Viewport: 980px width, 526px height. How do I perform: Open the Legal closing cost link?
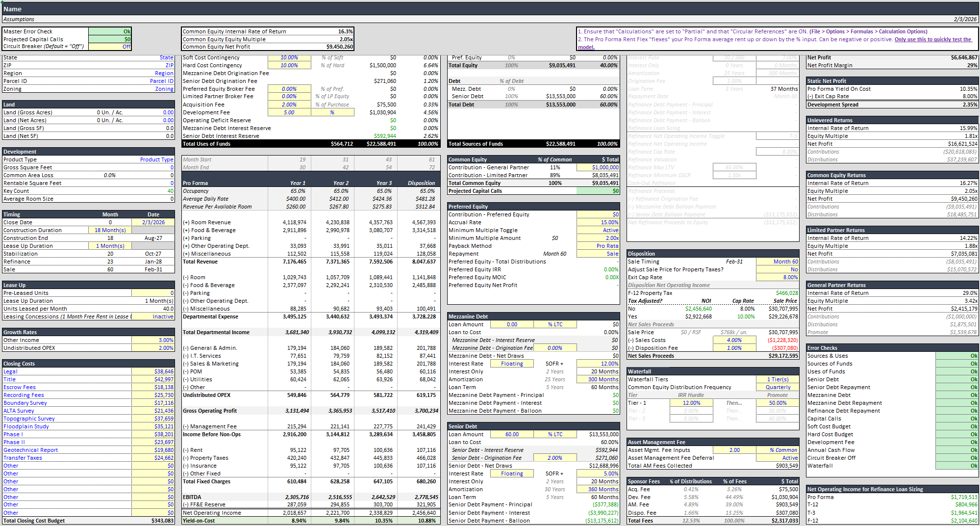tap(10, 371)
